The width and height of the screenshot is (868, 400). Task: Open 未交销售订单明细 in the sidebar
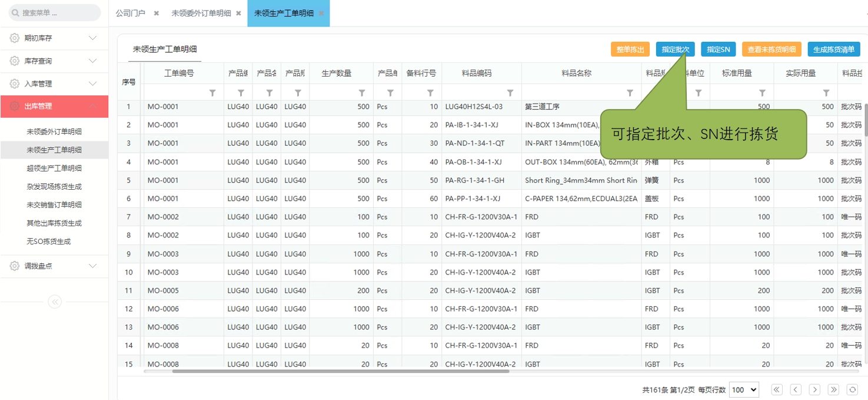(x=54, y=205)
